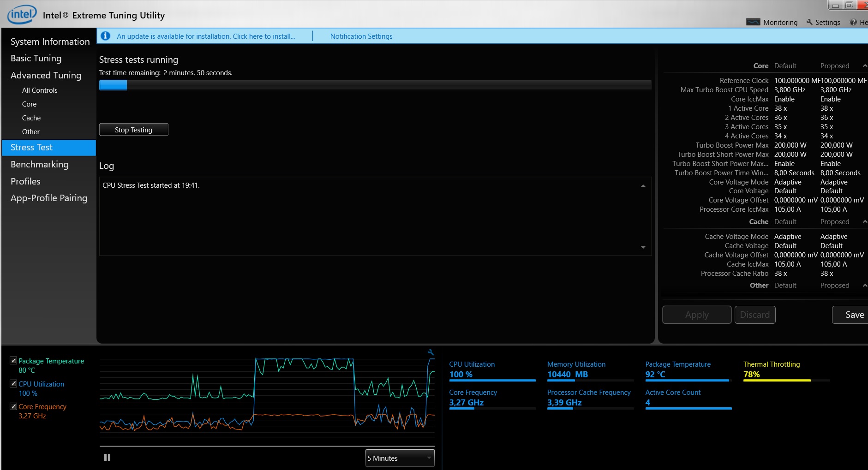Click the log entry text
The image size is (868, 470).
[151, 185]
